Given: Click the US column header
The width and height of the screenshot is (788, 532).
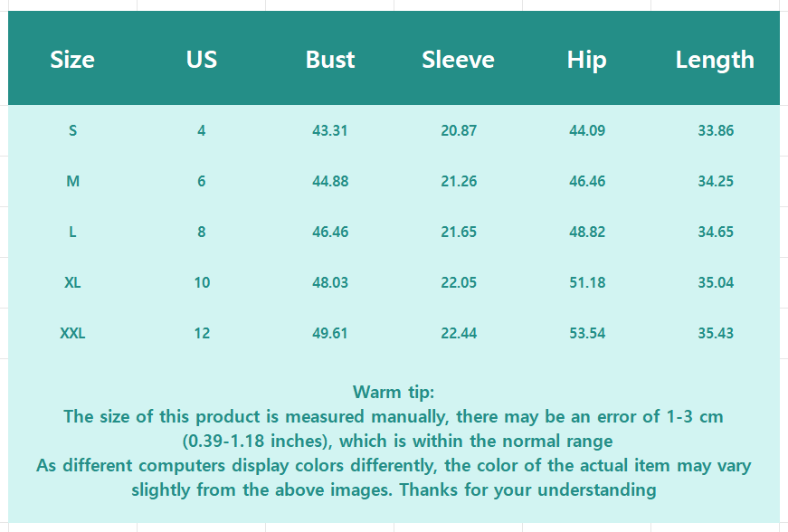Looking at the screenshot, I should 202,60.
